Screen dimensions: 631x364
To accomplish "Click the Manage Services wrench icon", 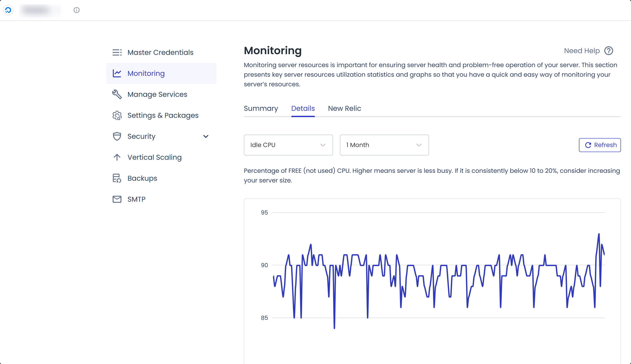I will coord(117,95).
